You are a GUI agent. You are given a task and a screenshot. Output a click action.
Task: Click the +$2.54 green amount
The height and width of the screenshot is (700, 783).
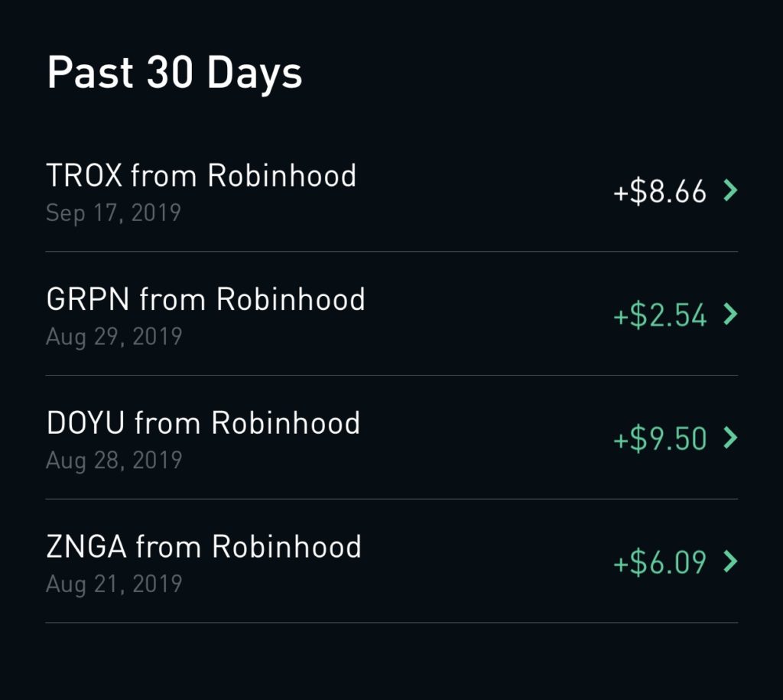tap(660, 315)
